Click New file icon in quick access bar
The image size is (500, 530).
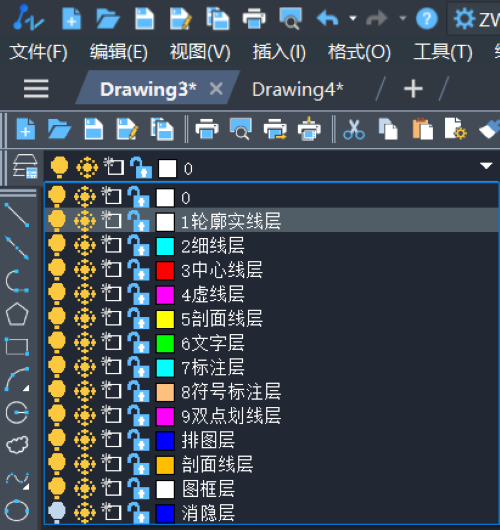pos(71,19)
